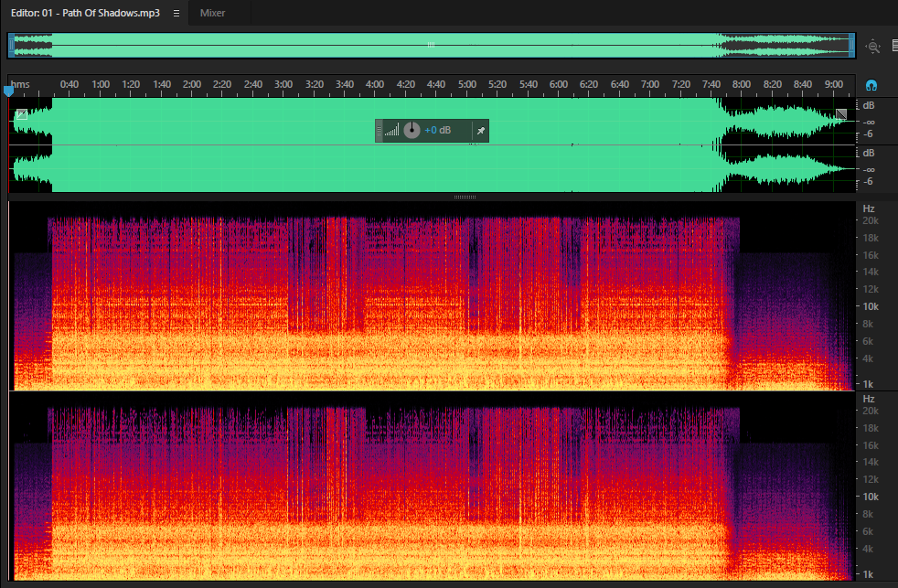Open the Editor panel menu icon
Viewport: 898px width, 588px height.
[x=176, y=13]
